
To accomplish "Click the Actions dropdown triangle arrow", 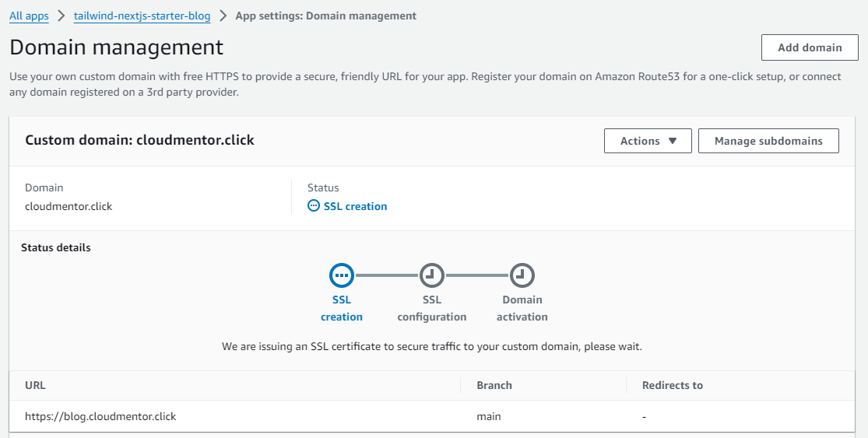I will (x=673, y=141).
